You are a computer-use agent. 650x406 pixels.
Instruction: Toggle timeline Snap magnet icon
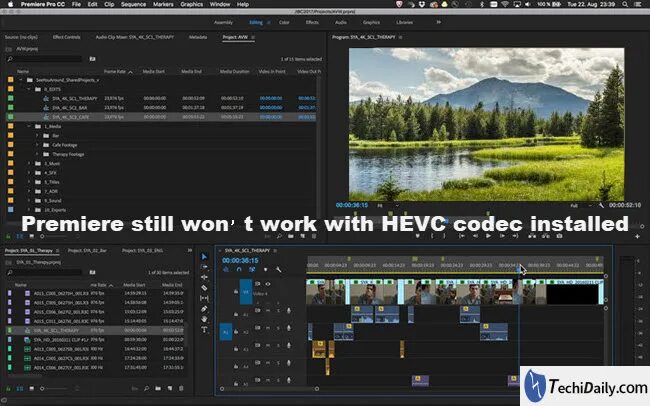pos(239,270)
